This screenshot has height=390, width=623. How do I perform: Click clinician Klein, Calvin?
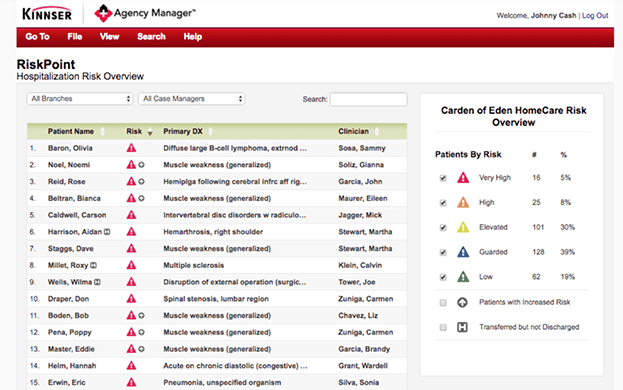(x=360, y=265)
